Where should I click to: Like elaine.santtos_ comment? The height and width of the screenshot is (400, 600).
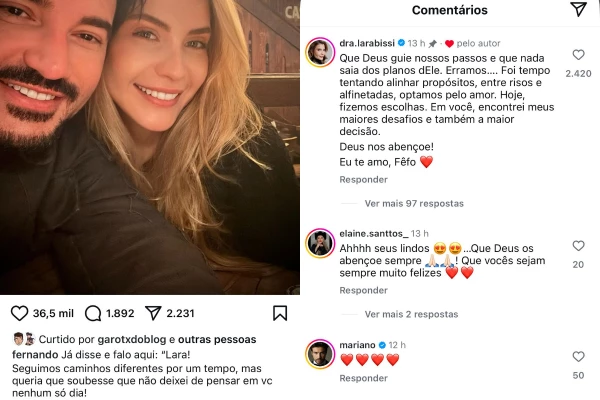click(x=578, y=246)
